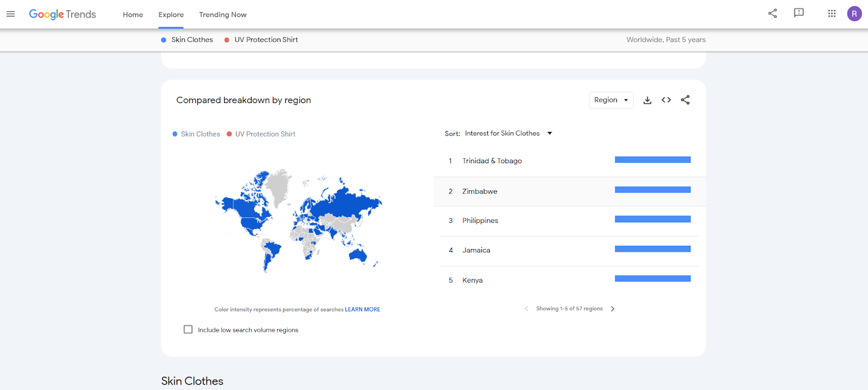Click Skin Clothes term in header bar
Viewport: 868px width, 390px height.
click(x=192, y=40)
